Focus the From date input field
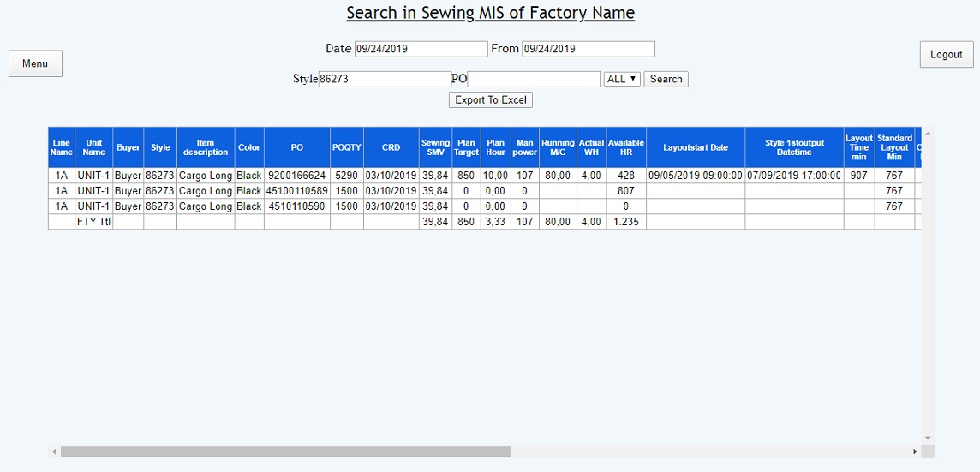The height and width of the screenshot is (472, 980). [589, 49]
